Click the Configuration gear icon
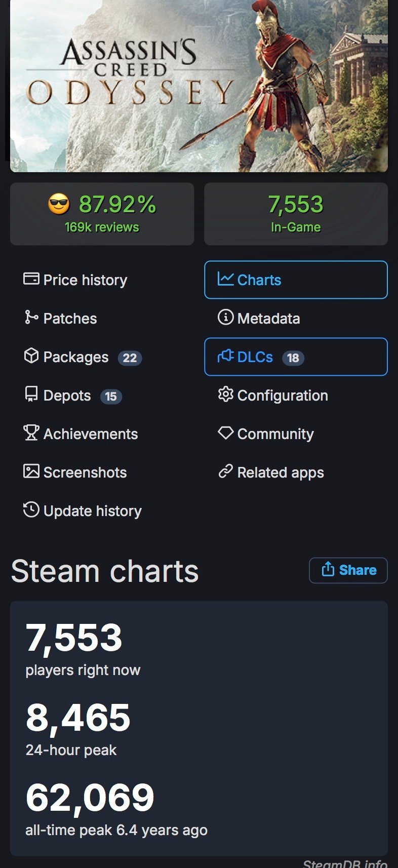Image resolution: width=398 pixels, height=868 pixels. (225, 394)
